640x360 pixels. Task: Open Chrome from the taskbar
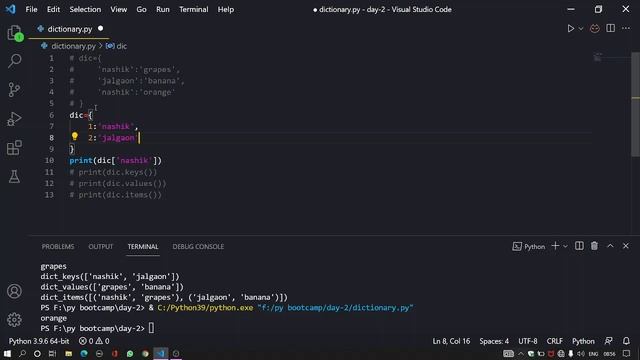click(x=145, y=353)
